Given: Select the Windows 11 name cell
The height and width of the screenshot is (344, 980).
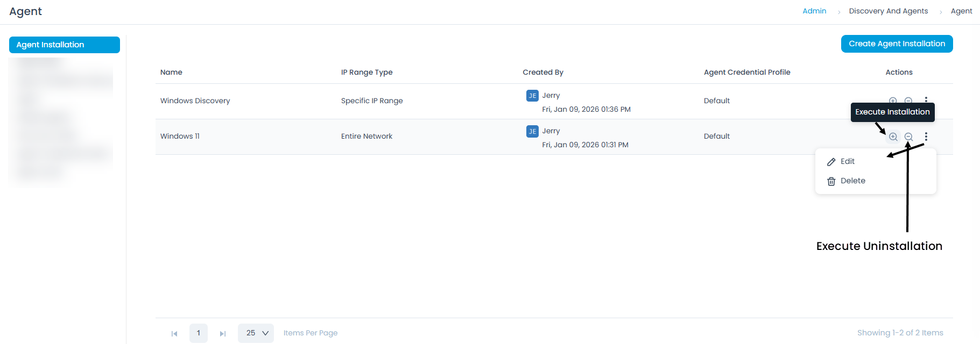Looking at the screenshot, I should [180, 136].
